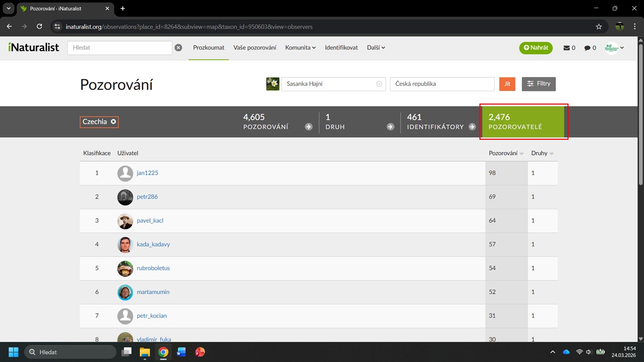Image resolution: width=644 pixels, height=362 pixels.
Task: Click the arrow icon next to Druh count
Action: tap(390, 127)
